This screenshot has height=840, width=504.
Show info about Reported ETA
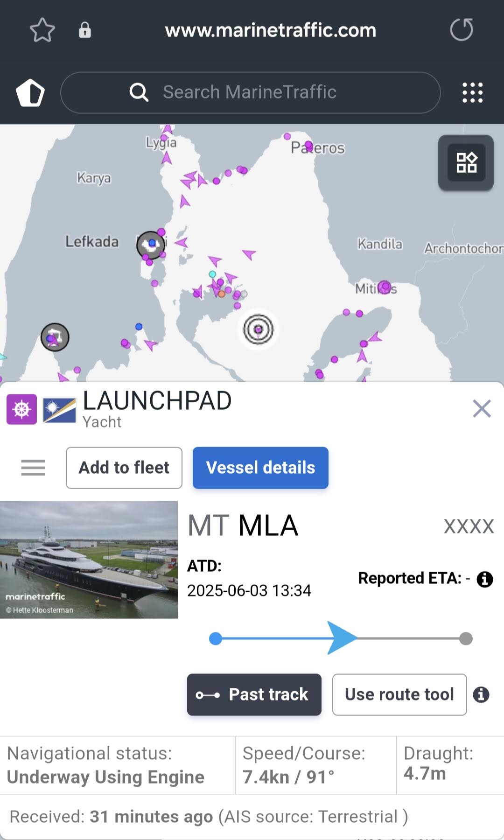pyautogui.click(x=485, y=579)
